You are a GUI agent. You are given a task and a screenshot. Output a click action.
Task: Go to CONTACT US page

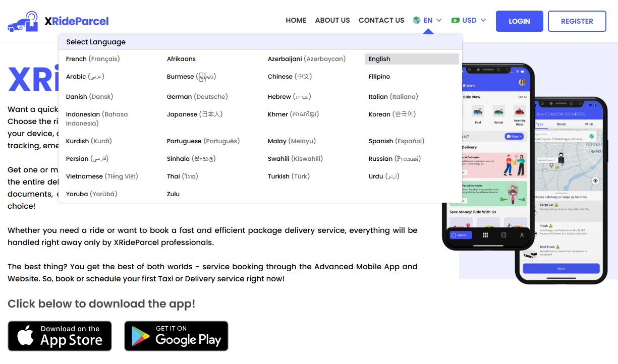381,20
